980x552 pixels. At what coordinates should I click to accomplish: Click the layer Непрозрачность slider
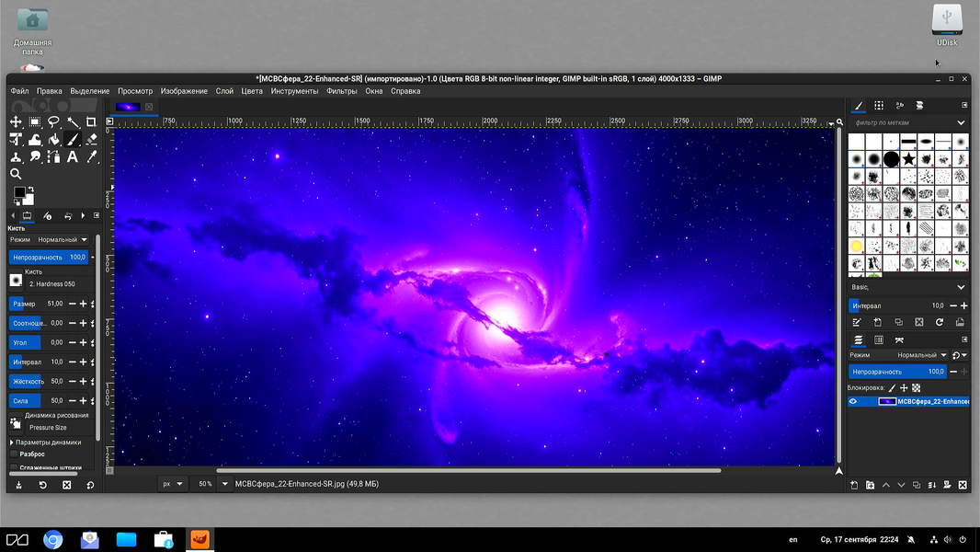pyautogui.click(x=898, y=372)
